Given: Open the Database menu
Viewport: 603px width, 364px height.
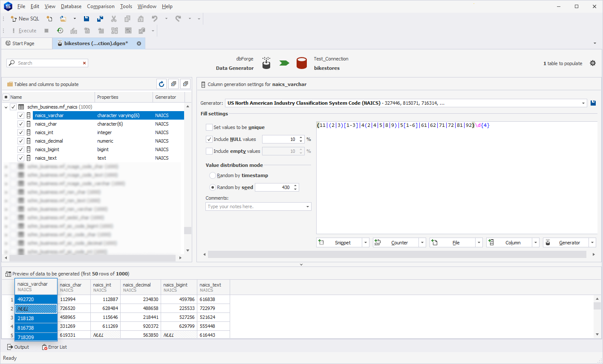Looking at the screenshot, I should coord(71,6).
